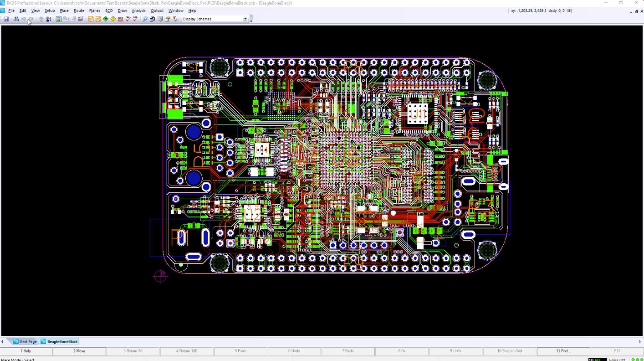Viewport: 644px width, 361px height.
Task: Click the green diamond toolbar icon
Action: [106, 19]
